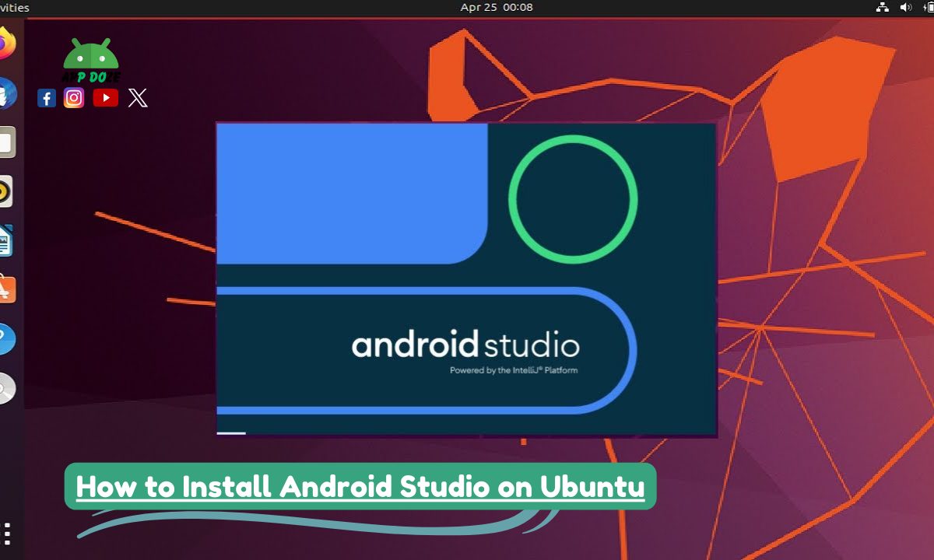Viewport: 934px width, 560px height.
Task: Launch Rhythmbox music player from dock
Action: pos(5,191)
